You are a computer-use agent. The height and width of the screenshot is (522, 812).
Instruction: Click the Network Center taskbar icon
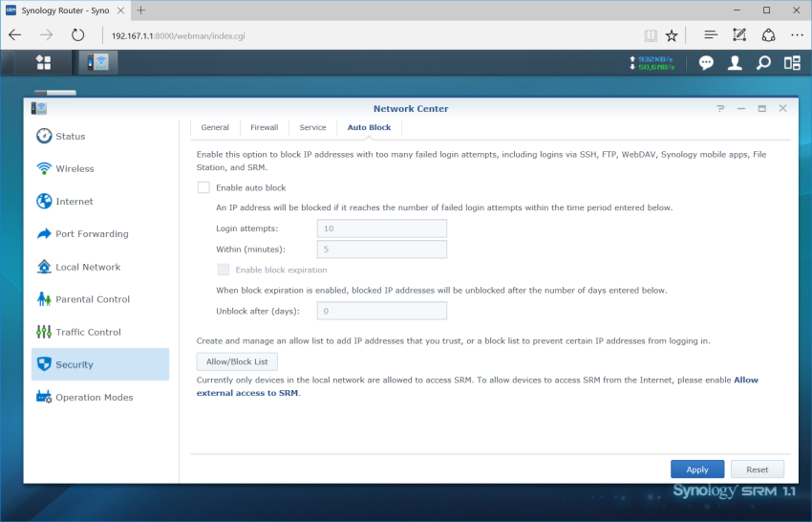tap(97, 63)
